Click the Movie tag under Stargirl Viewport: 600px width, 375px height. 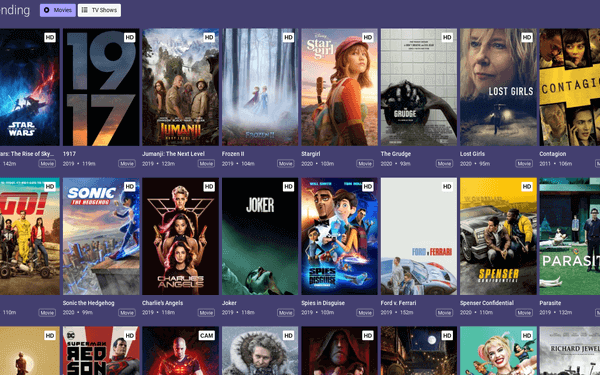tap(365, 164)
